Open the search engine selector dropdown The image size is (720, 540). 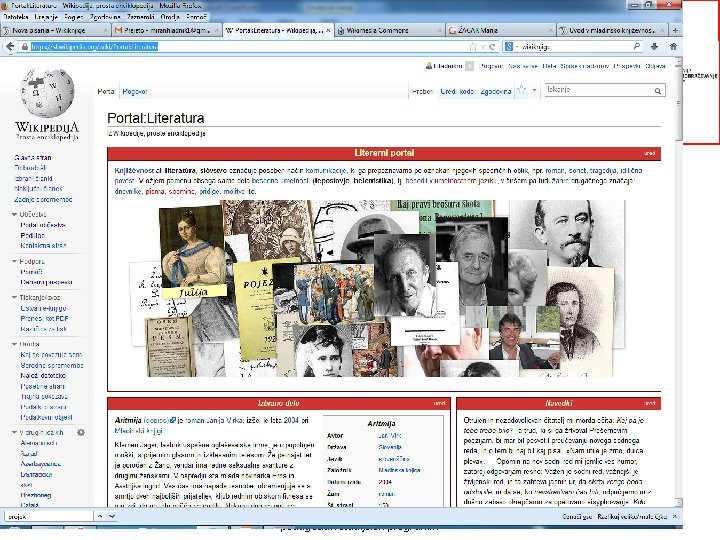coord(512,47)
